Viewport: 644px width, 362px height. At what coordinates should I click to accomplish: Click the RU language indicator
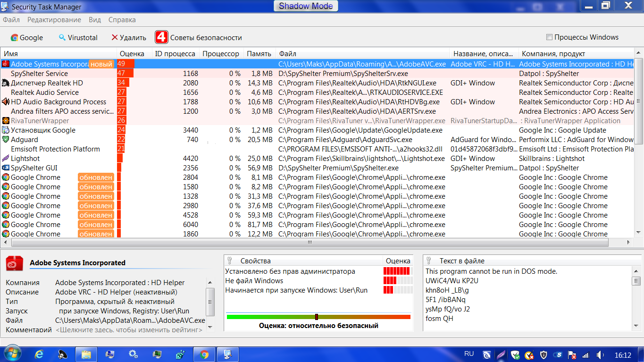(x=469, y=354)
